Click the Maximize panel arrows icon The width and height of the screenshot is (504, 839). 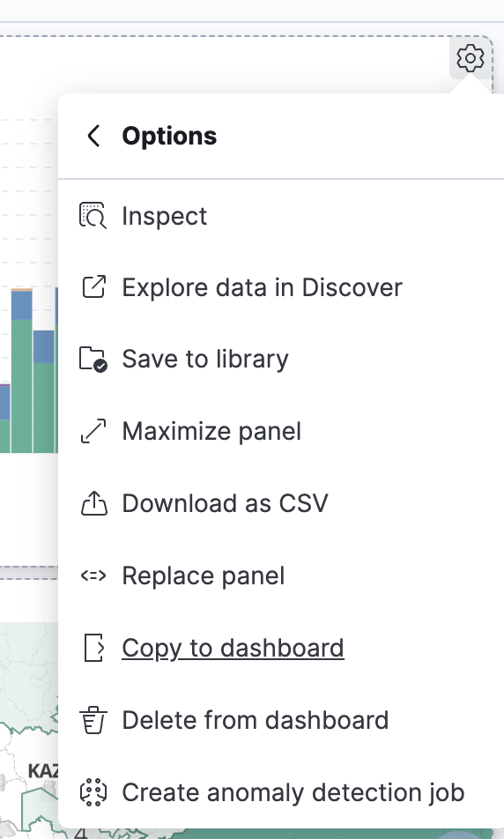pos(93,431)
